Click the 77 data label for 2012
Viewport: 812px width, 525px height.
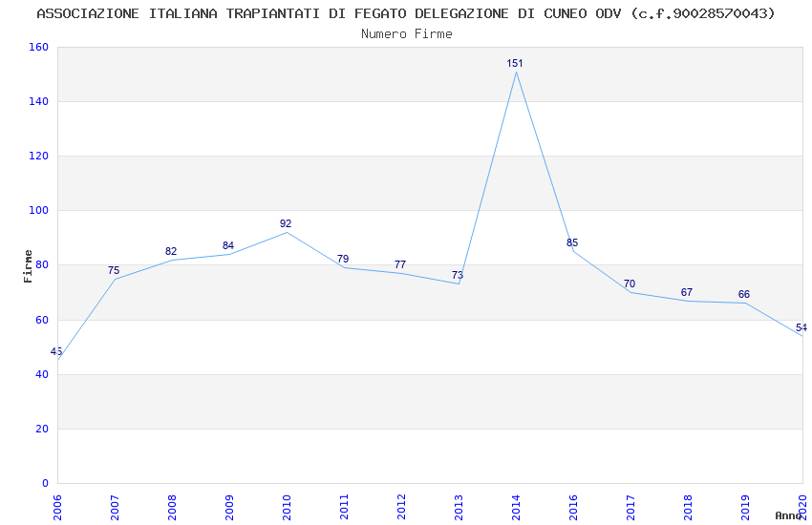(399, 264)
